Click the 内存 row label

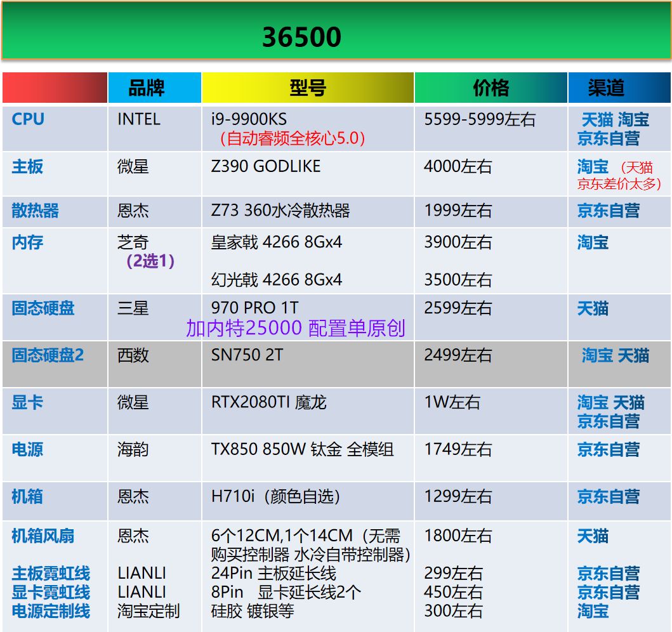point(27,242)
